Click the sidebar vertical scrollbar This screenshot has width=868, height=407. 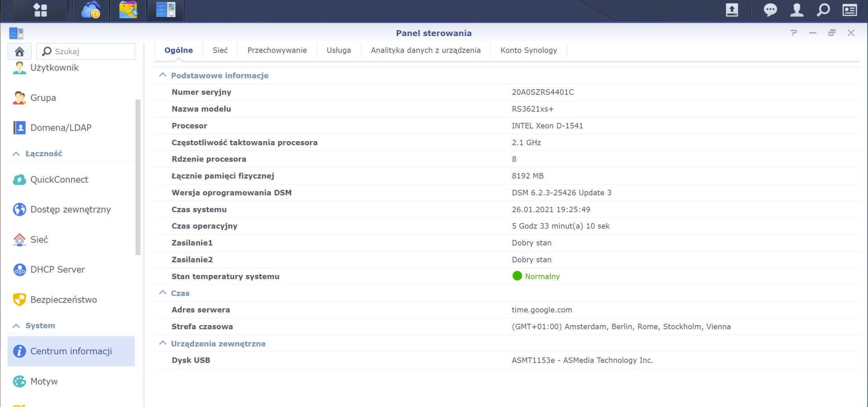(x=138, y=177)
